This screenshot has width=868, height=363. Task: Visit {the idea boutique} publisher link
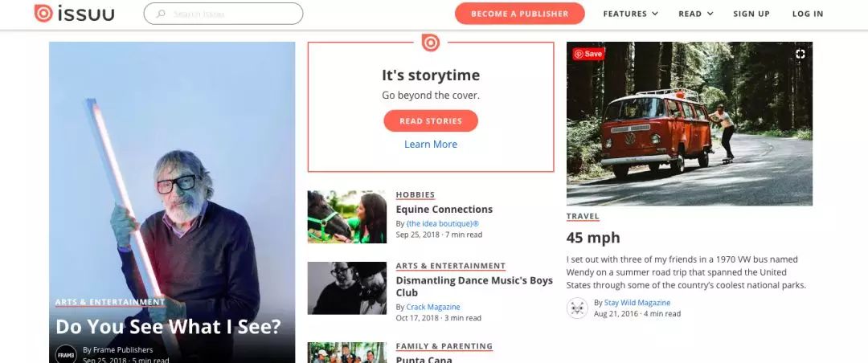(x=442, y=223)
